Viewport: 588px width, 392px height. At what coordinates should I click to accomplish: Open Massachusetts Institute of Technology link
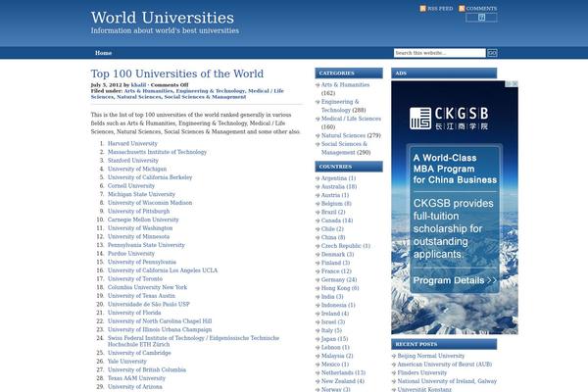click(x=157, y=152)
